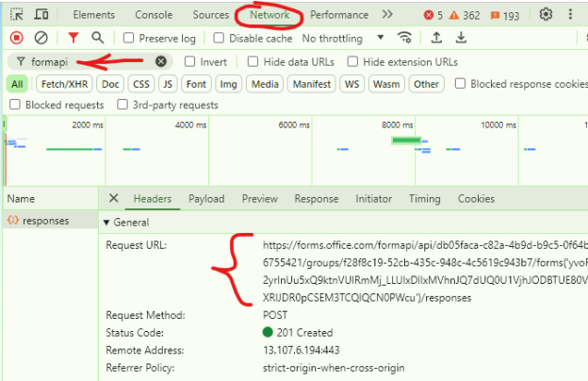Viewport: 588px width, 381px height.
Task: Click the import HAR upload icon
Action: (x=436, y=38)
